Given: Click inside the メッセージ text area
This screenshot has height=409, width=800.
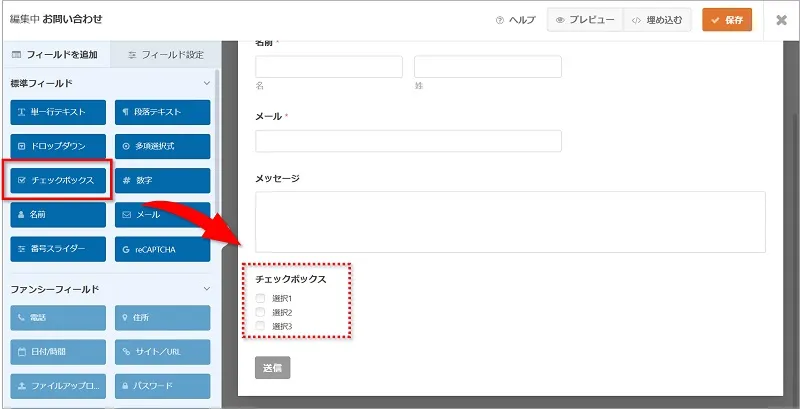Looking at the screenshot, I should [x=510, y=221].
